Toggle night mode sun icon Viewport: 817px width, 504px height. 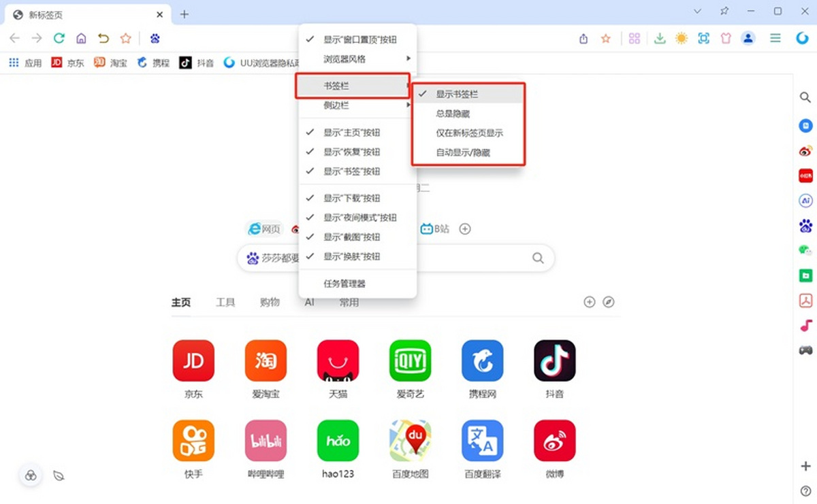click(682, 39)
